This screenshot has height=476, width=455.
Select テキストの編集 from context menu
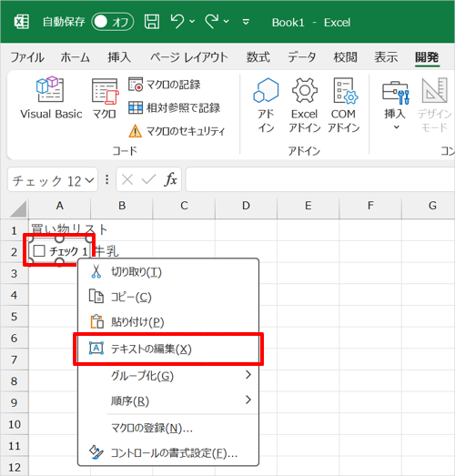coord(168,349)
